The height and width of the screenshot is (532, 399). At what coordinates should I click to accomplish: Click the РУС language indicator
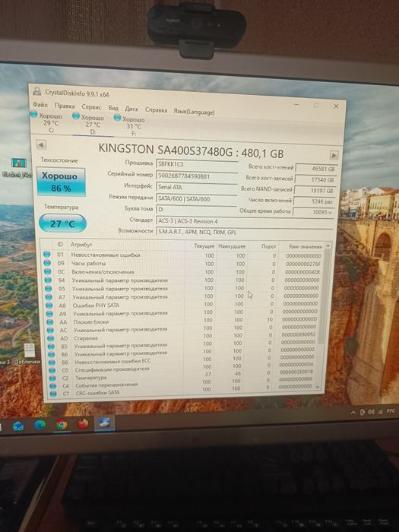pyautogui.click(x=391, y=411)
